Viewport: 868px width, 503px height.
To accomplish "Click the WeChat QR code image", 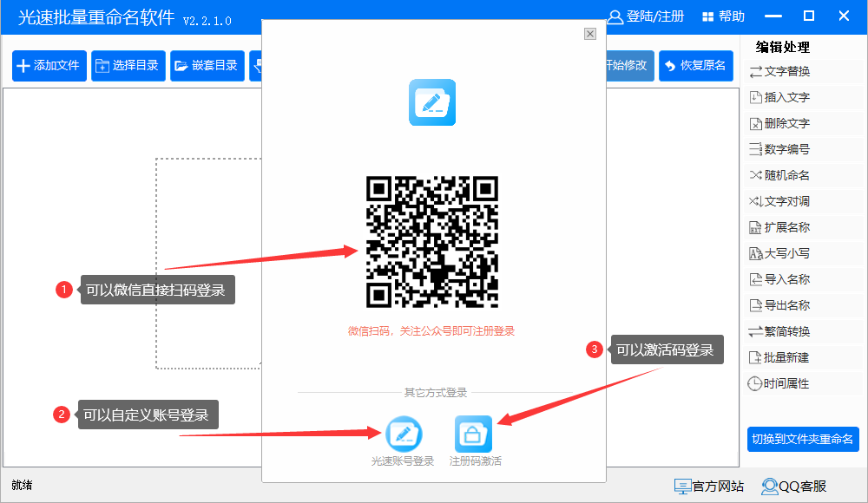I will [x=432, y=242].
